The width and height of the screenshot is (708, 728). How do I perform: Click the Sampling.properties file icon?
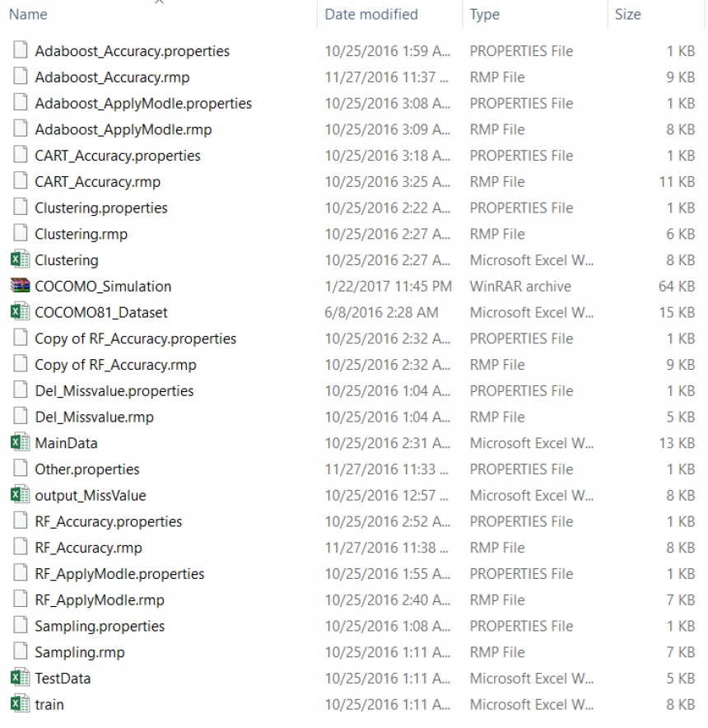tap(20, 625)
